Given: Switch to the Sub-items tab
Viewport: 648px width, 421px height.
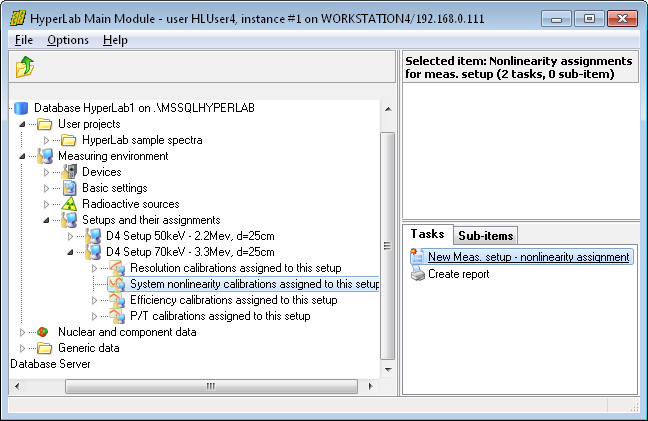Looking at the screenshot, I should [486, 236].
